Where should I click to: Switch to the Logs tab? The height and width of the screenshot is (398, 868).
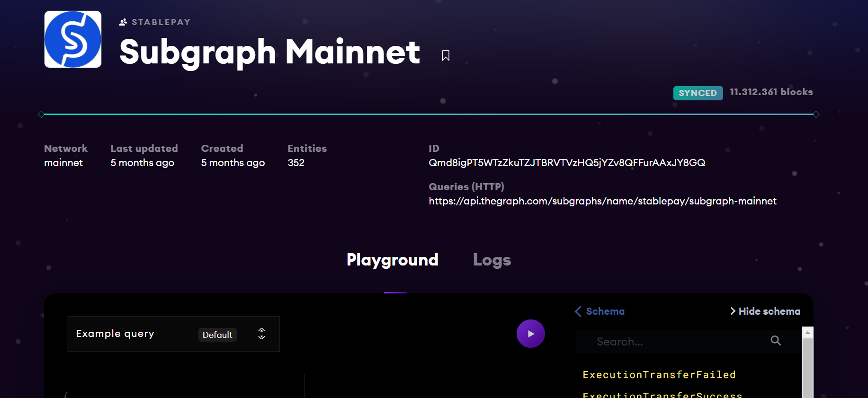point(492,260)
